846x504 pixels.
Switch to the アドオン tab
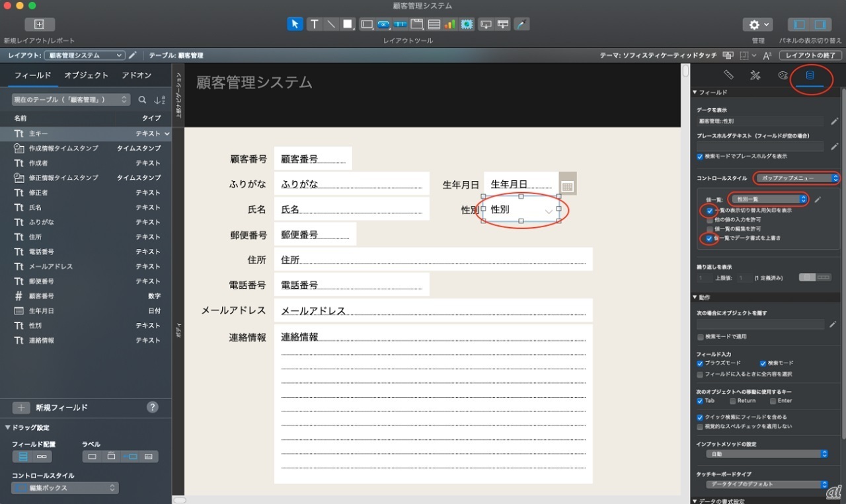(136, 75)
